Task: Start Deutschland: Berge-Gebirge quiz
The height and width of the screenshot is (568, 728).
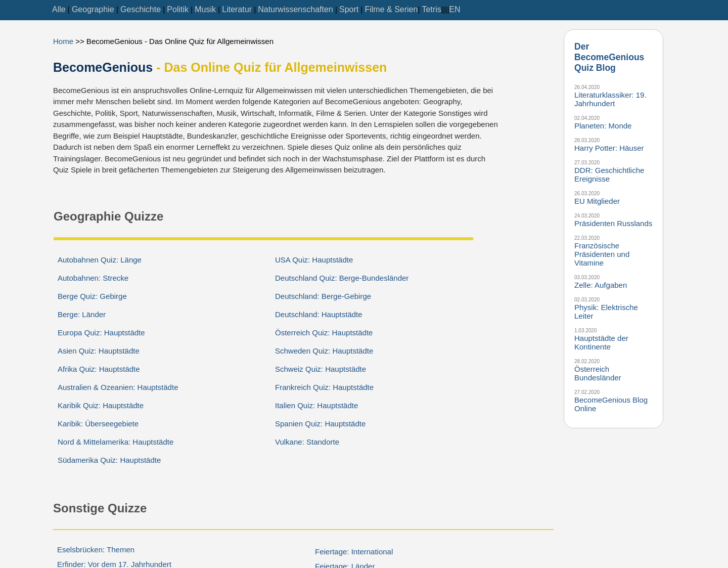Action: (x=323, y=296)
